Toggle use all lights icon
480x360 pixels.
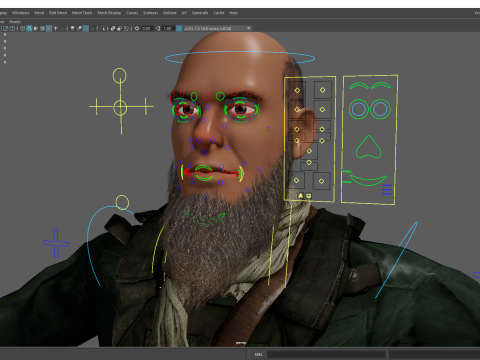click(55, 28)
